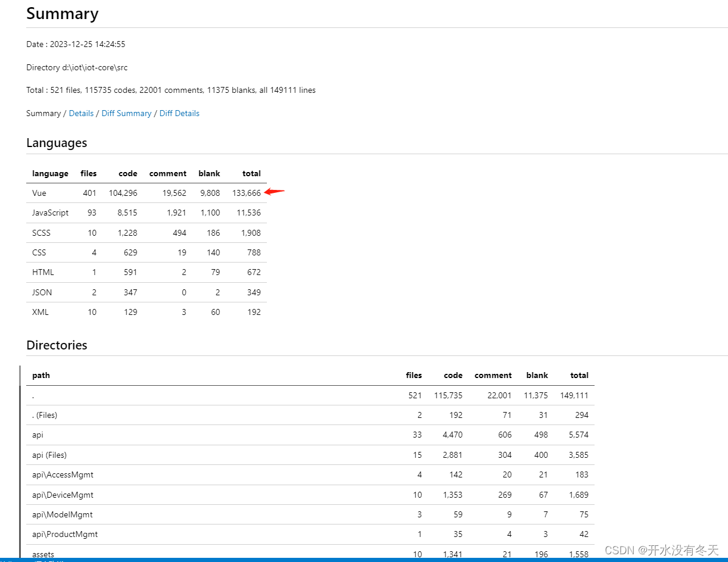Screen dimensions: 728x562
Task: Select the XML language row
Action: [147, 312]
